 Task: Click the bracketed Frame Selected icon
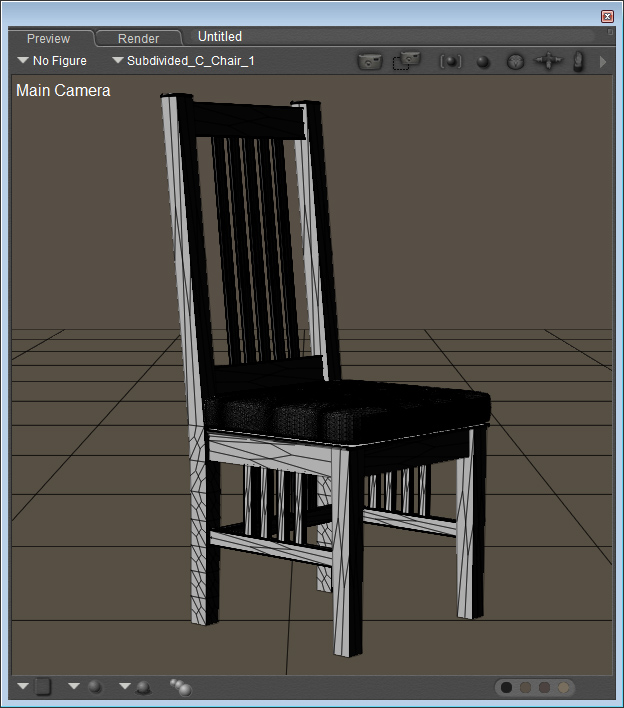[x=451, y=61]
